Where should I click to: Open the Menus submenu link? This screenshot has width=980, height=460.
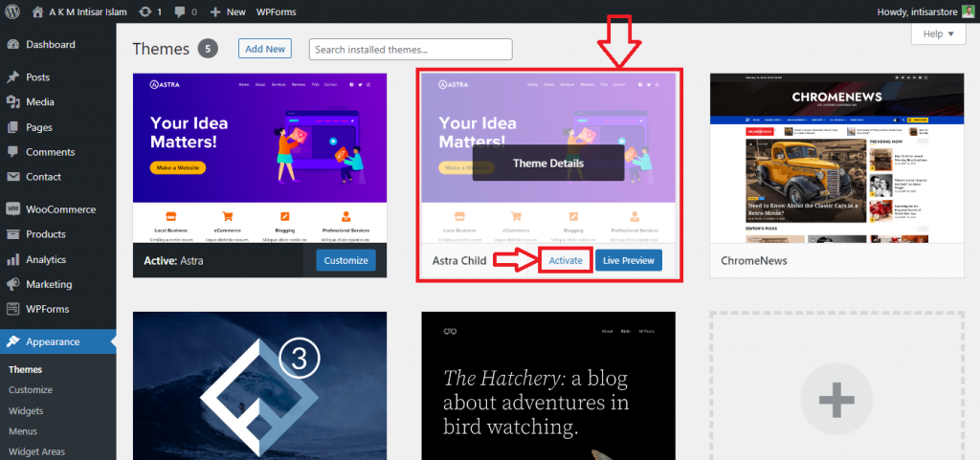[23, 431]
